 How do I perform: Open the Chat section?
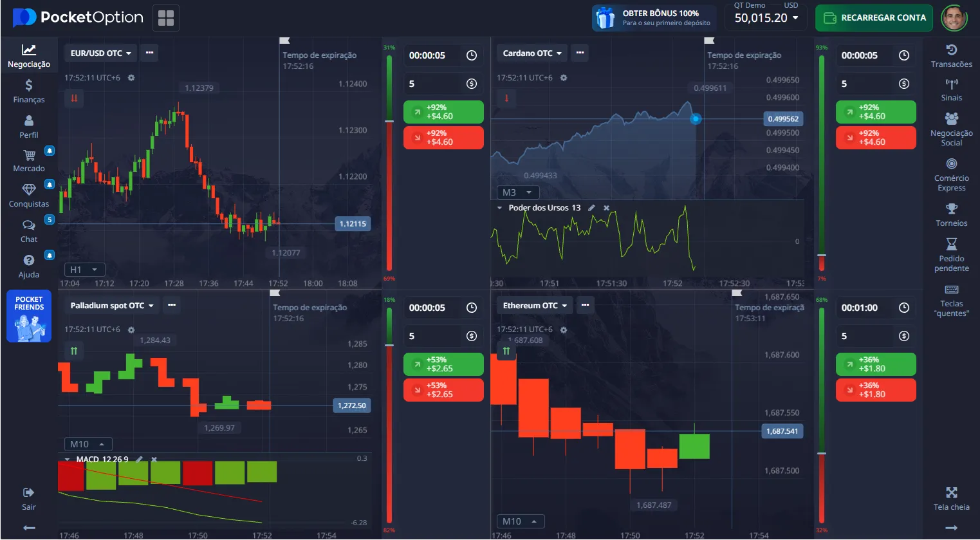(29, 232)
